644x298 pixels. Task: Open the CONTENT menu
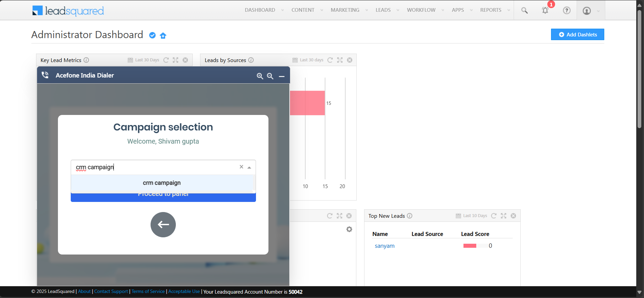click(303, 10)
